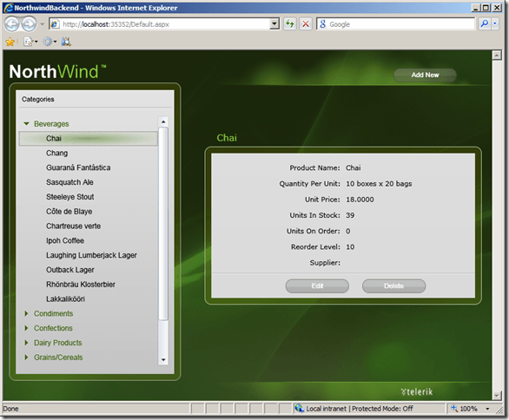Click the Internet Explorer title bar icon
This screenshot has width=509, height=420.
pyautogui.click(x=9, y=8)
